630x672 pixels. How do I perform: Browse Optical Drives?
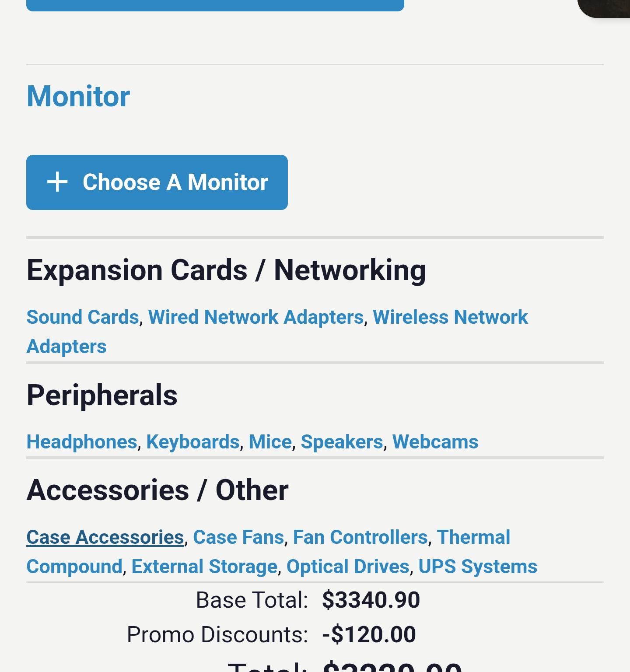coord(348,567)
